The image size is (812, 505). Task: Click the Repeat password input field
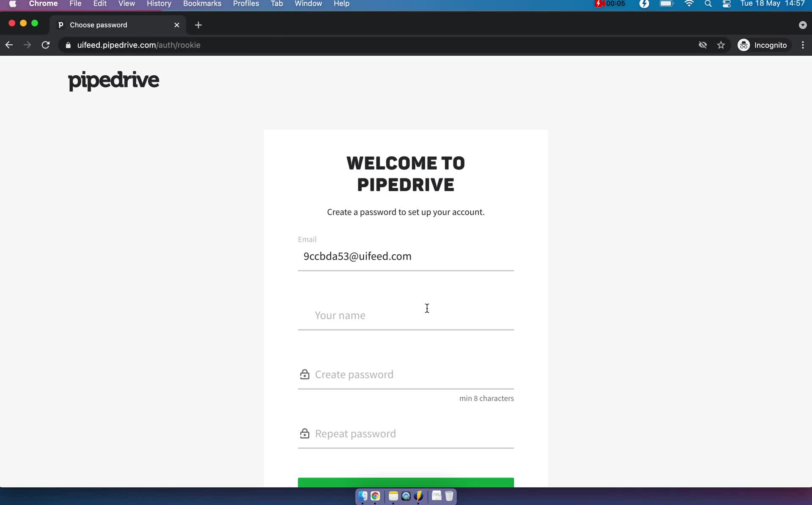click(406, 434)
